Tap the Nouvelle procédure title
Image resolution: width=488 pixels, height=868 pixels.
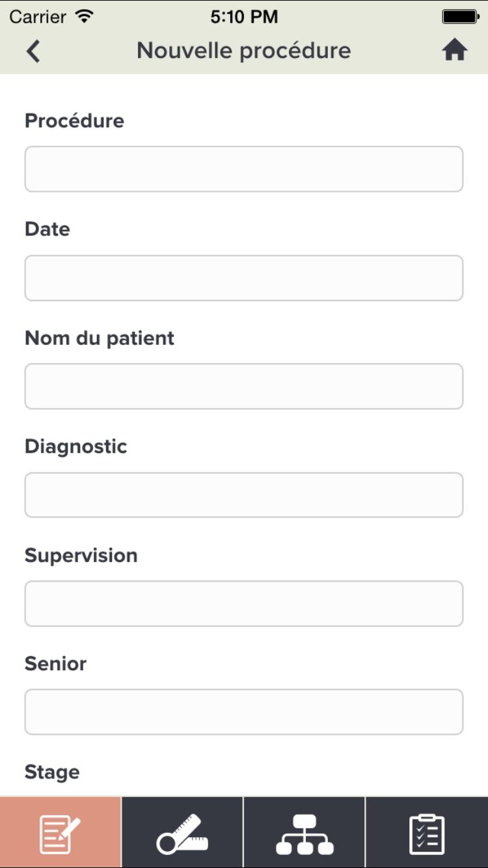(x=244, y=51)
